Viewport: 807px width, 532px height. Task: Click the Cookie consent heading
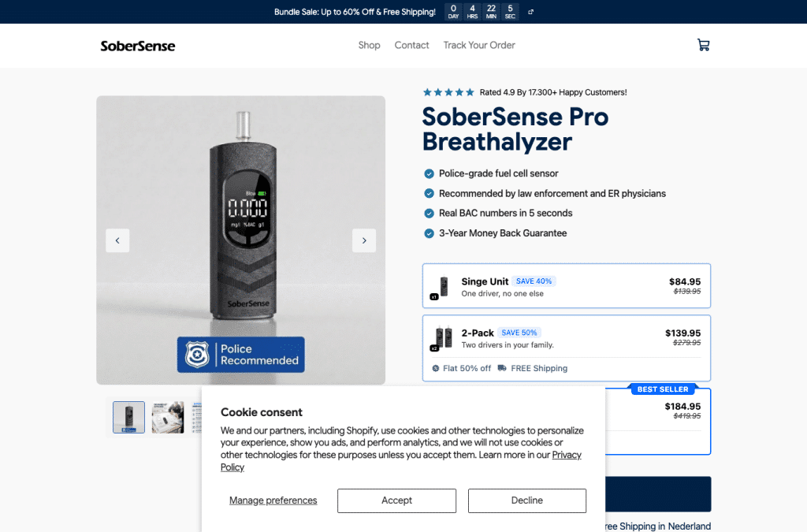tap(262, 413)
